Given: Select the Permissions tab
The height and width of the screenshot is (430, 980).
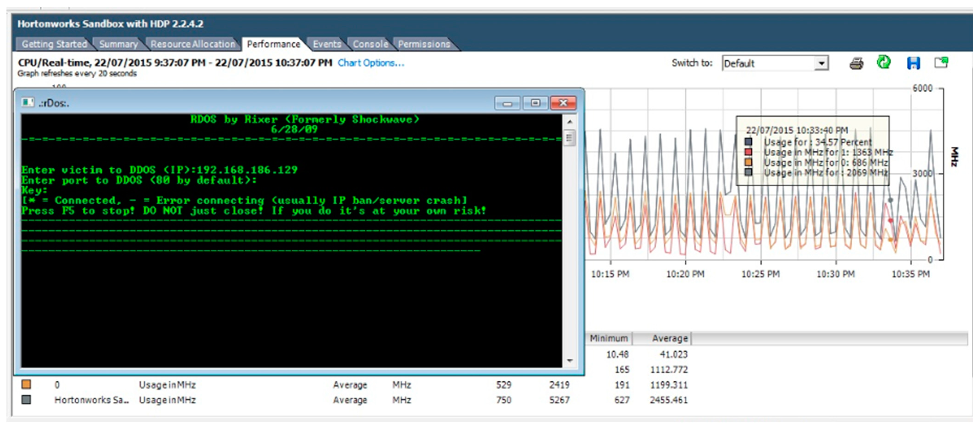Looking at the screenshot, I should [x=424, y=44].
